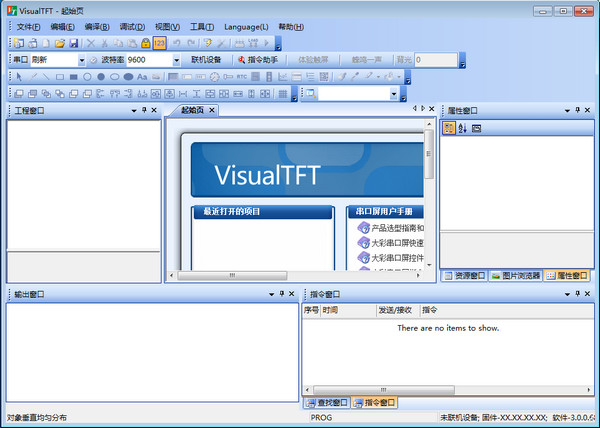
Task: Select the hollow ellipse tool
Action: pos(115,77)
